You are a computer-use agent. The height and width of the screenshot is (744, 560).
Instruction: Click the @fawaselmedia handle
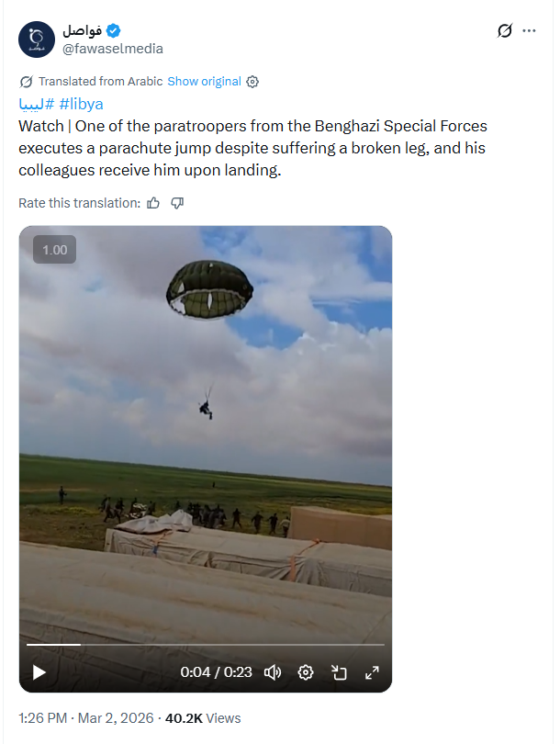[113, 49]
